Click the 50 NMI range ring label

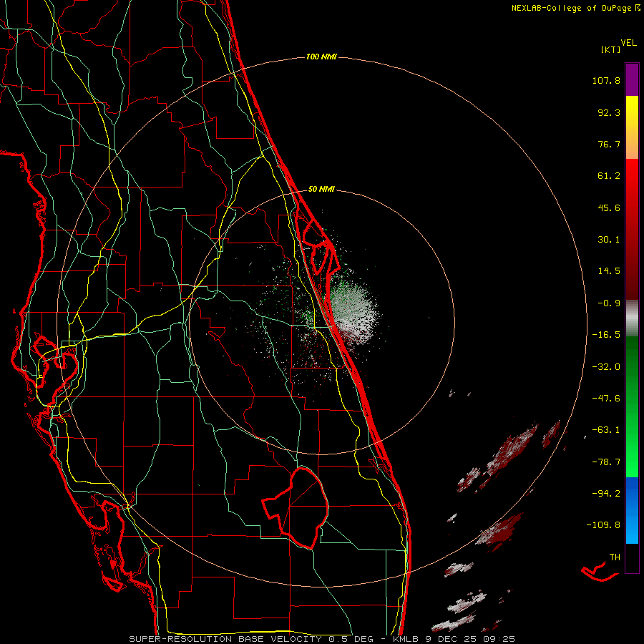click(321, 189)
